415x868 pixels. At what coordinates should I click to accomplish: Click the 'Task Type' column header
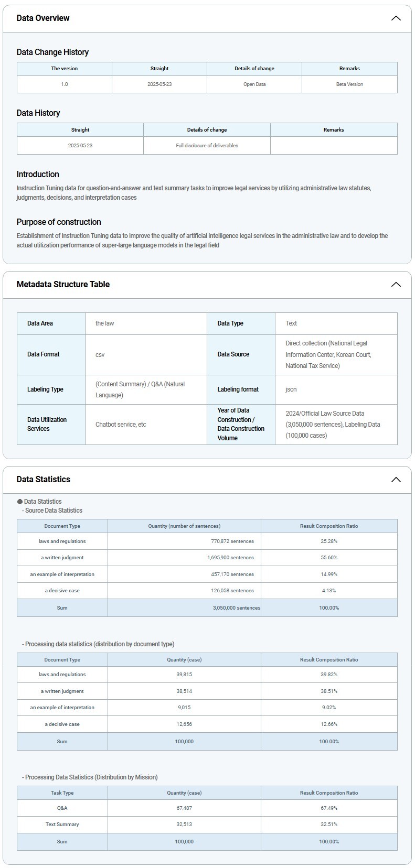tap(62, 793)
